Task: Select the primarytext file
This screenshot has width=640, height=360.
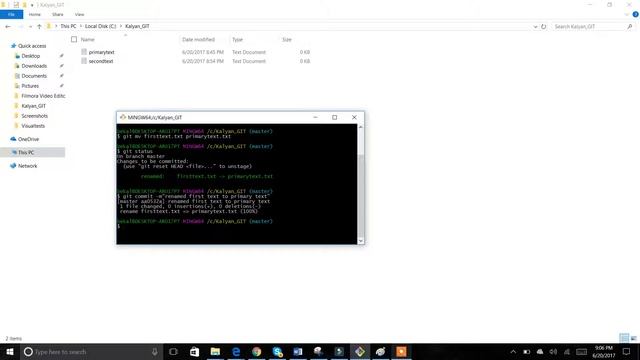Action: [101, 52]
